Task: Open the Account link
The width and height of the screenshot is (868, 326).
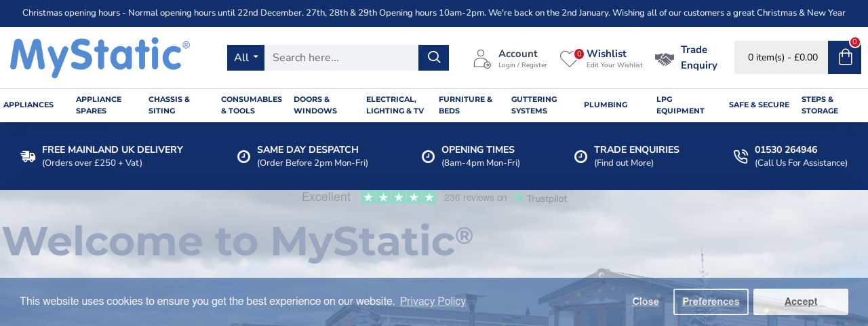Action: pos(518,54)
